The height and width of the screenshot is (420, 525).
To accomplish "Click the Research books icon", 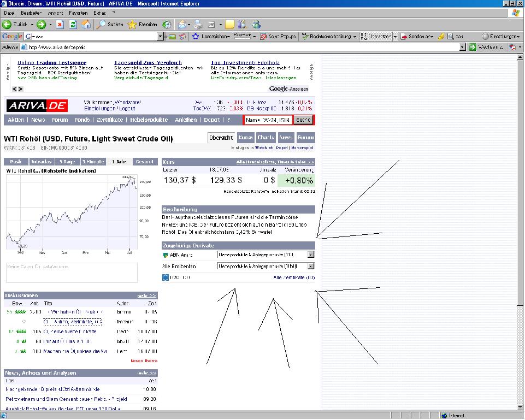I will [x=242, y=25].
